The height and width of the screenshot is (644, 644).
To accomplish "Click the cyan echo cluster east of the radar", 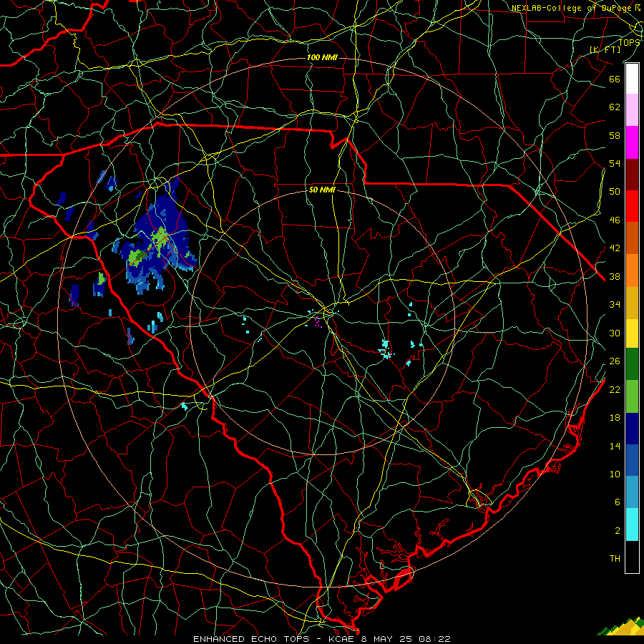I will point(386,349).
